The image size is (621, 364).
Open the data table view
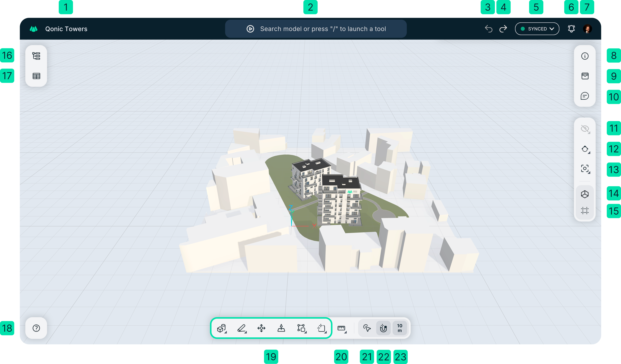pyautogui.click(x=36, y=76)
